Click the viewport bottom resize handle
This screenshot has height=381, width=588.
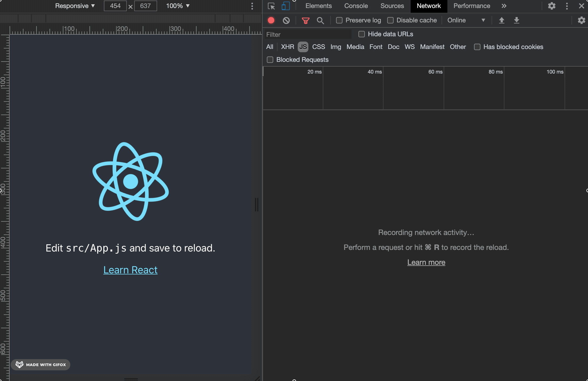coord(131,379)
